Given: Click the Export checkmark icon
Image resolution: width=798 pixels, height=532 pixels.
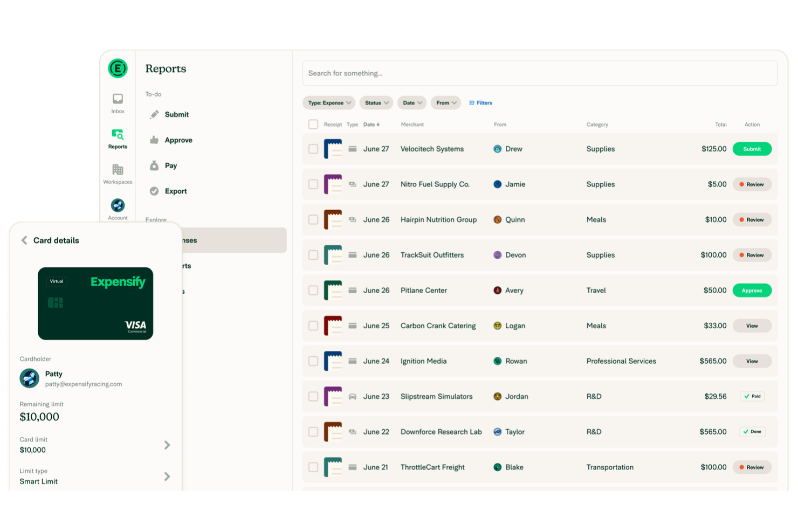Looking at the screenshot, I should [154, 191].
